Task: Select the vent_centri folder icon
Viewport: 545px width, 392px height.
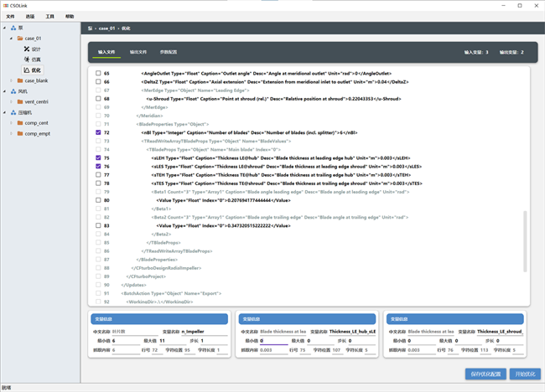Action: [19, 101]
